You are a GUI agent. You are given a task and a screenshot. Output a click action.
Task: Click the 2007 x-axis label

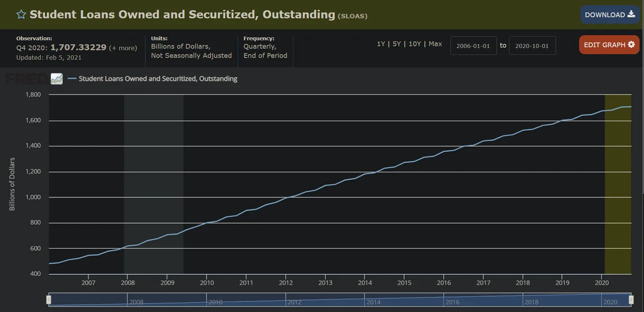click(88, 283)
